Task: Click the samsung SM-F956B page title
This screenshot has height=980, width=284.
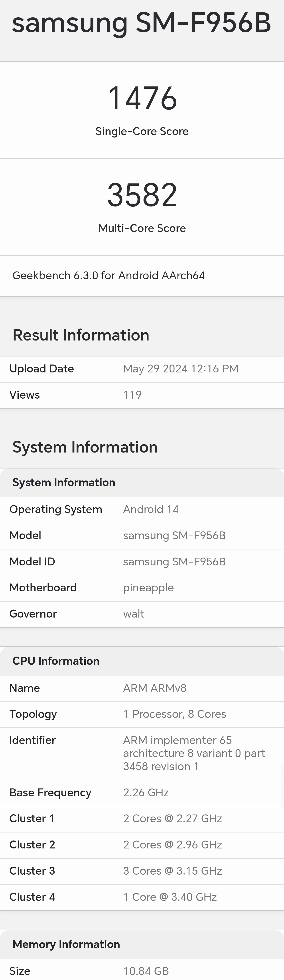Action: (142, 23)
